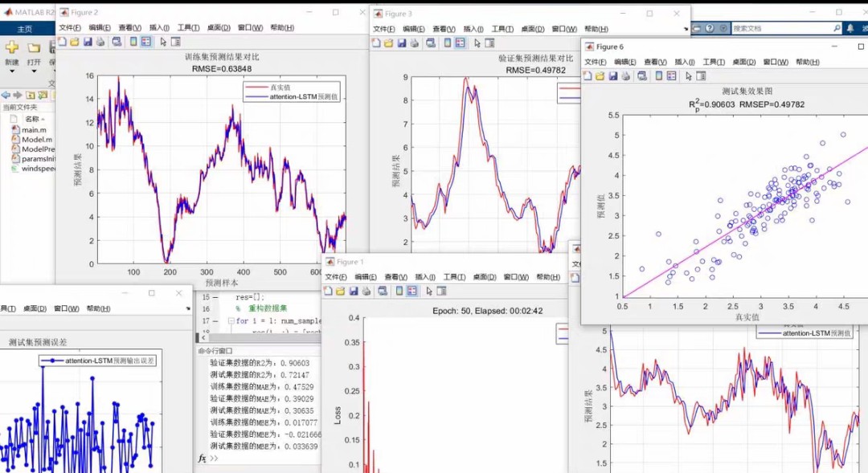Open dropdown arrow beside MATLAB help icon

[x=723, y=28]
